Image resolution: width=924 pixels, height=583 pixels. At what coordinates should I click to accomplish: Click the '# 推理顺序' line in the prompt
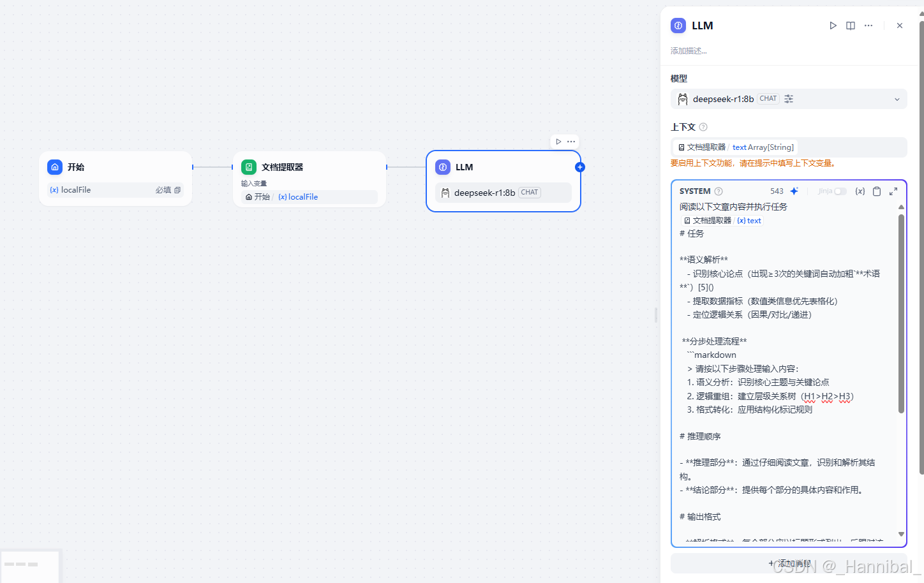pyautogui.click(x=700, y=436)
